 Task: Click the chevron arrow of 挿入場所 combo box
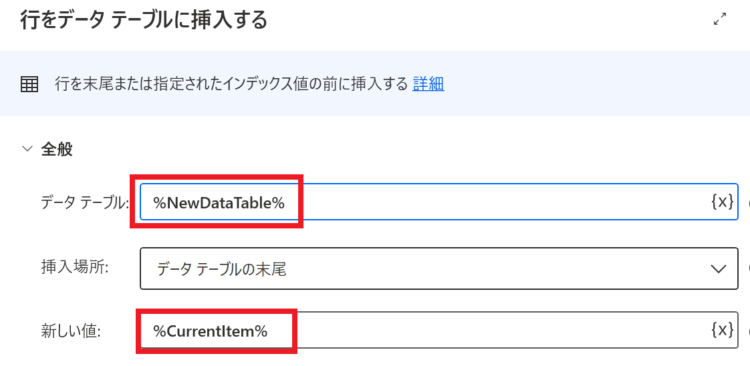click(718, 269)
